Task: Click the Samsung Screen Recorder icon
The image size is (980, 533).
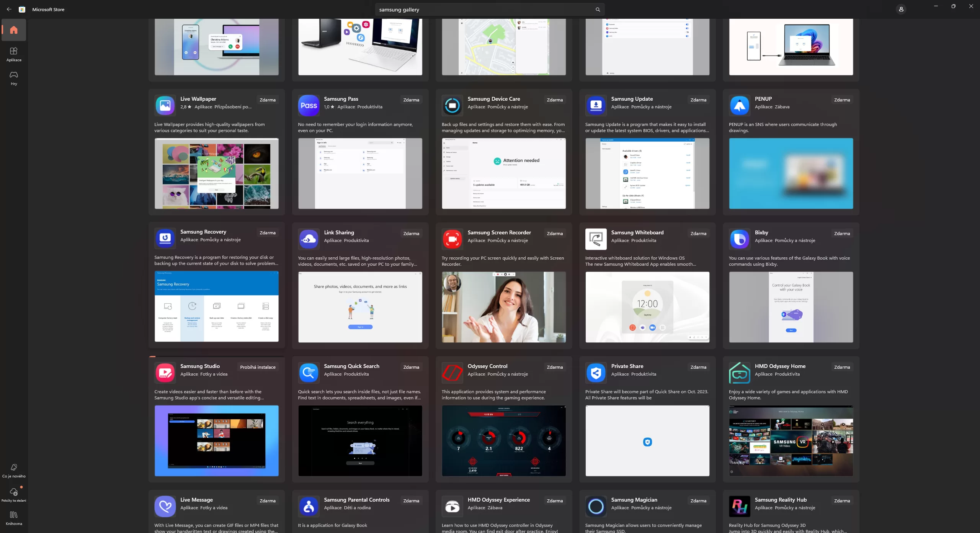Action: 452,239
